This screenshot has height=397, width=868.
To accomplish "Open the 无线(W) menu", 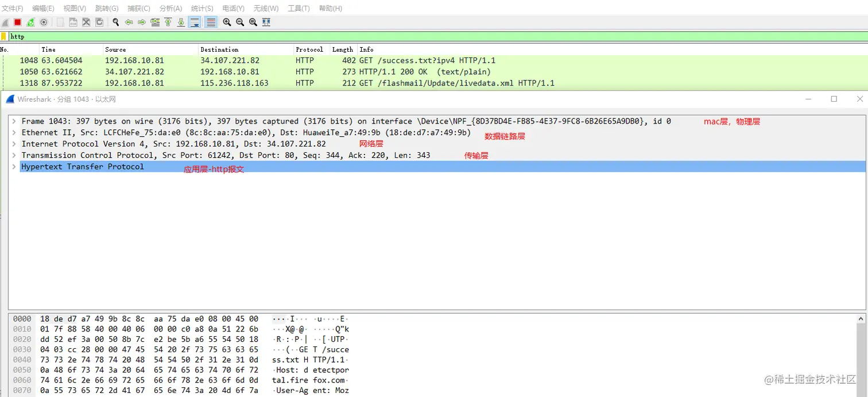I will [266, 9].
